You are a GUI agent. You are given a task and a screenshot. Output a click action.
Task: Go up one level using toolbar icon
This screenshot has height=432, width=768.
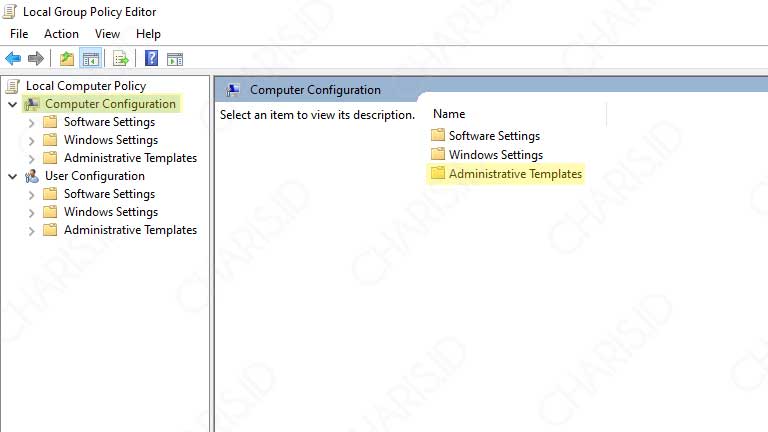pos(66,59)
